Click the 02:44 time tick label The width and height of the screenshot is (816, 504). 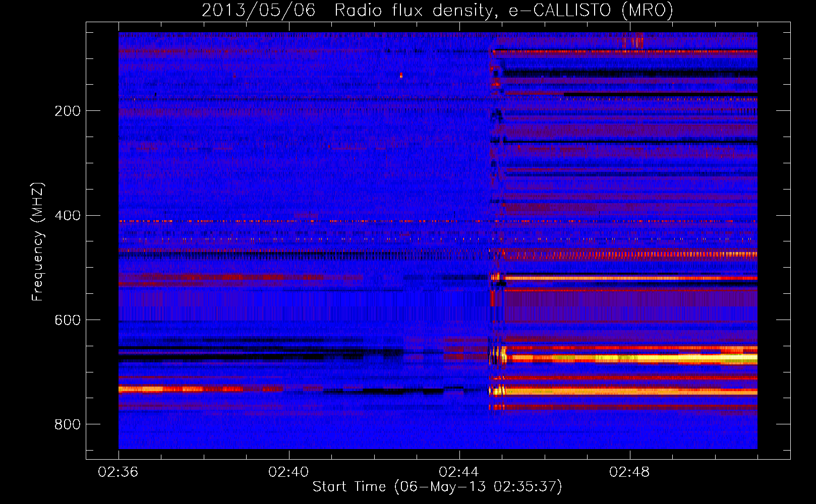click(459, 472)
